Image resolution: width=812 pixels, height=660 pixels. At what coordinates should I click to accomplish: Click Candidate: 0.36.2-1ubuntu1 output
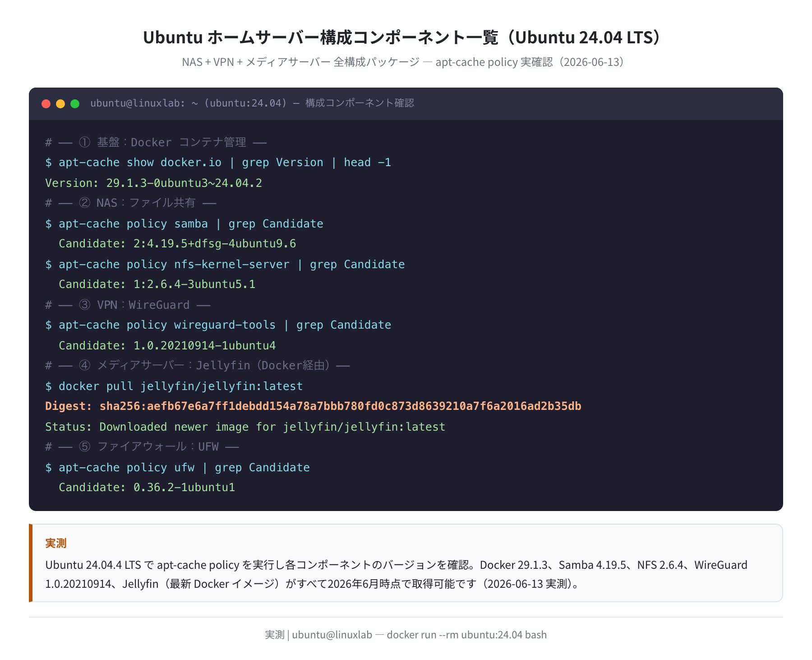[x=147, y=488]
